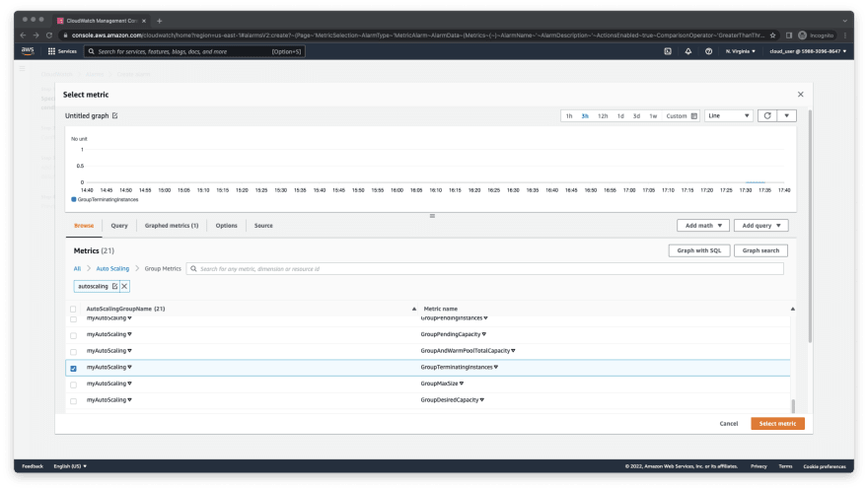Open the Privacy link in the footer
This screenshot has height=490, width=868.
click(759, 466)
